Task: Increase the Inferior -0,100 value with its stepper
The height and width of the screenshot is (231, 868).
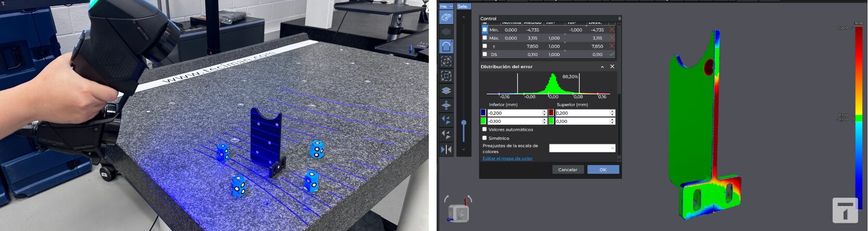Action: click(x=544, y=120)
